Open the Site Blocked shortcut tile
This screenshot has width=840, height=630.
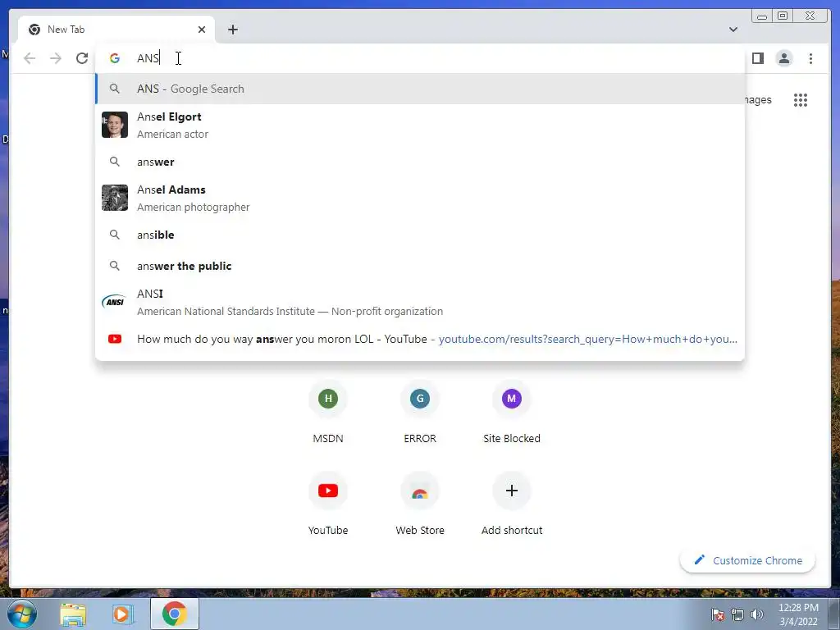point(512,413)
